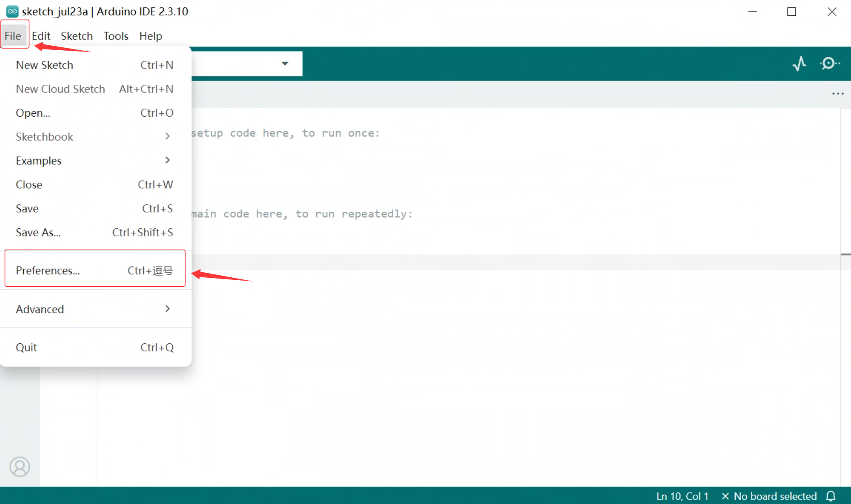Click the No board selected status
Image resolution: width=851 pixels, height=504 pixels.
click(769, 496)
